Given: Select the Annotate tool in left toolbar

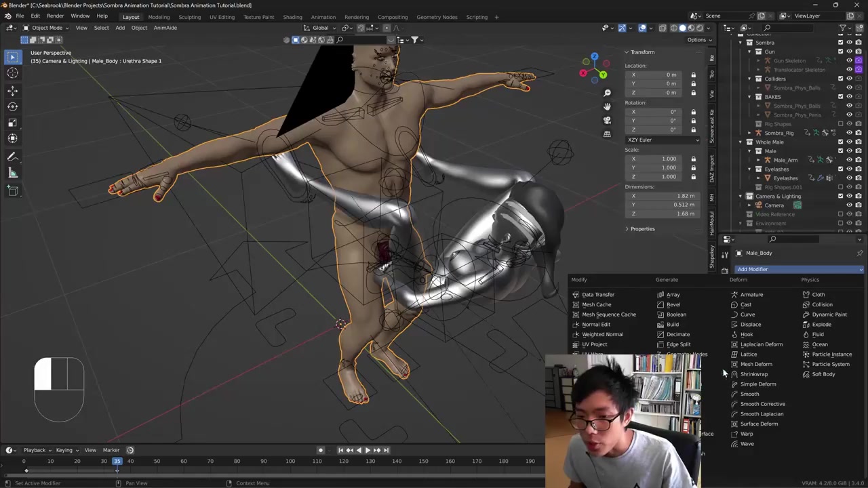Looking at the screenshot, I should tap(12, 157).
